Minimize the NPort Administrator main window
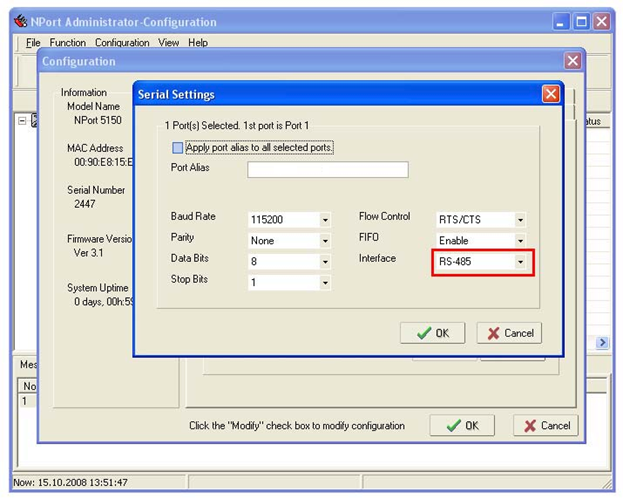This screenshot has width=623, height=499. (563, 21)
